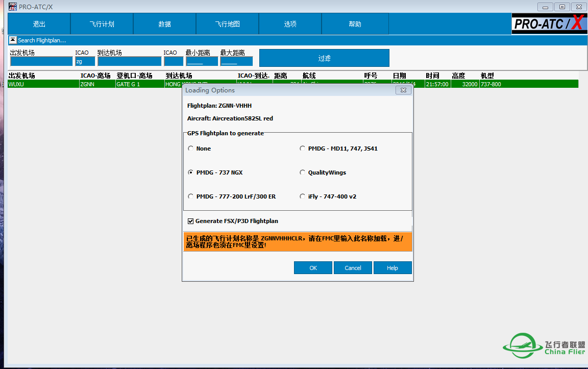Viewport: 588px width, 369px height.
Task: Sort by ICAO-离场 column header
Action: 95,76
